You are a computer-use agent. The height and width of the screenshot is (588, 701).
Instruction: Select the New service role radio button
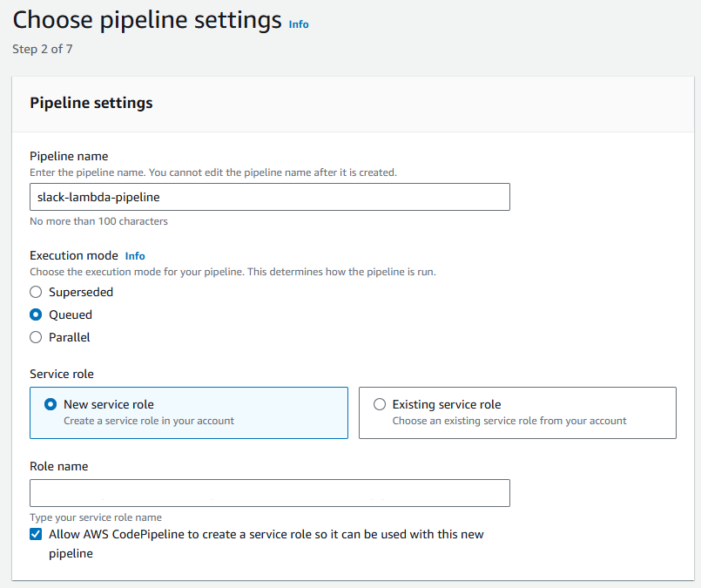coord(51,404)
